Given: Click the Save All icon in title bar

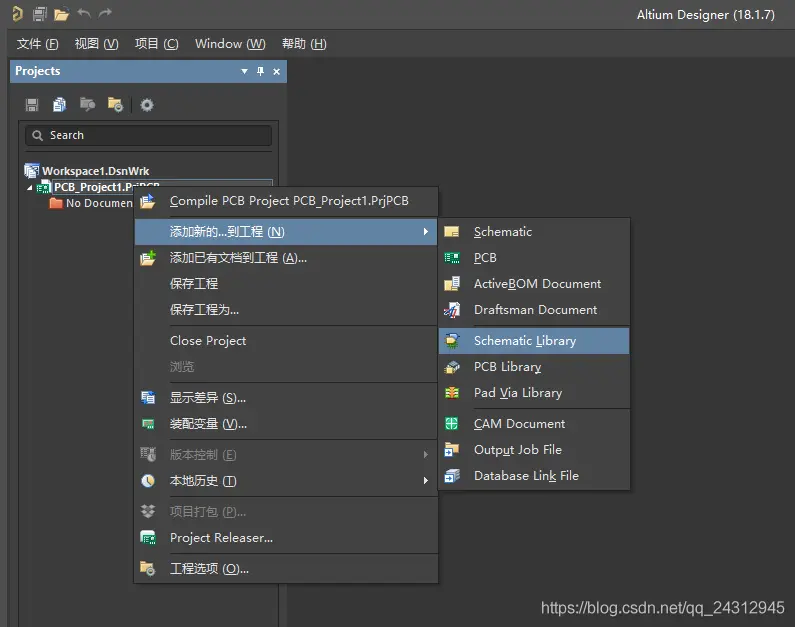Looking at the screenshot, I should [40, 14].
